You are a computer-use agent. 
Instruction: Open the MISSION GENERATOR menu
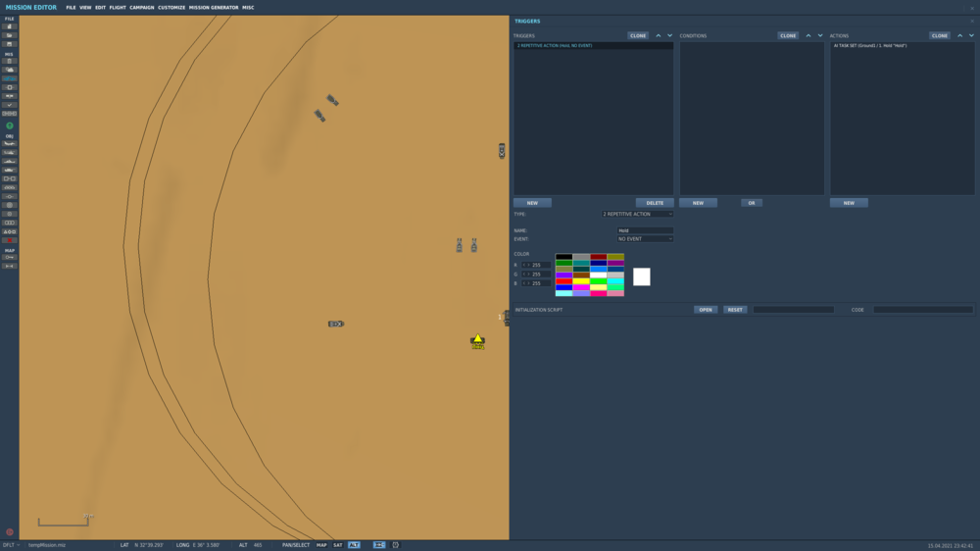click(x=214, y=8)
